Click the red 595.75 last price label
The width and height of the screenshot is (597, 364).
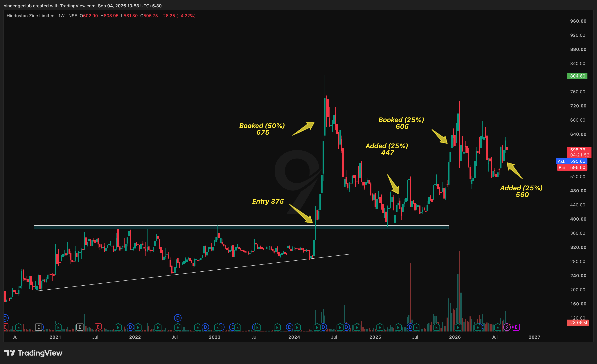pos(579,152)
